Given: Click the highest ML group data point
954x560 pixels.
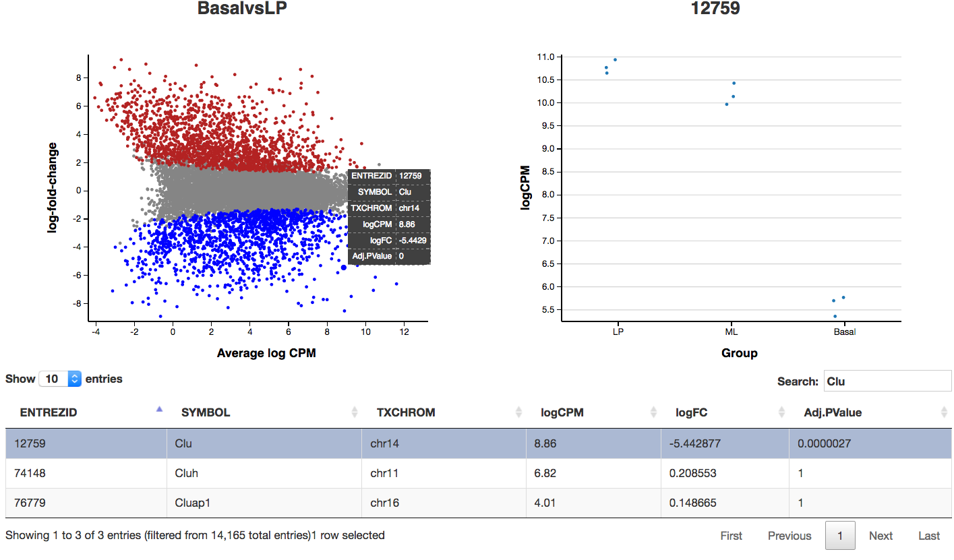Looking at the screenshot, I should (x=734, y=84).
